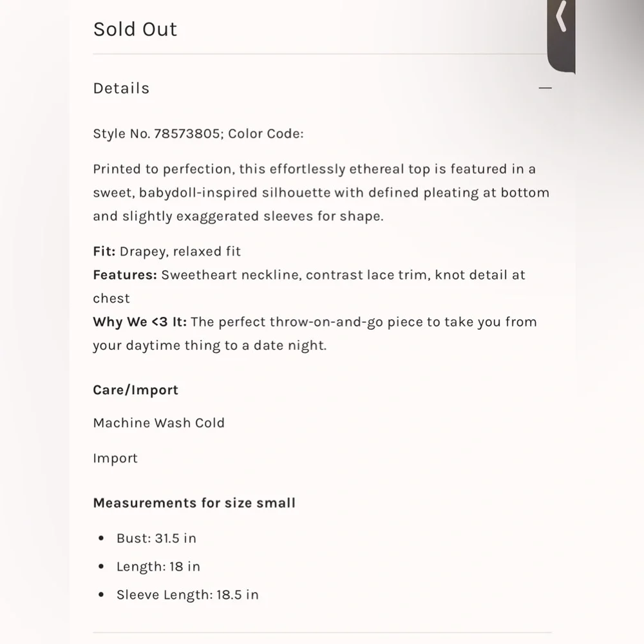Click Measurements for size small heading
Viewport: 644px width, 644px height.
[x=194, y=503]
